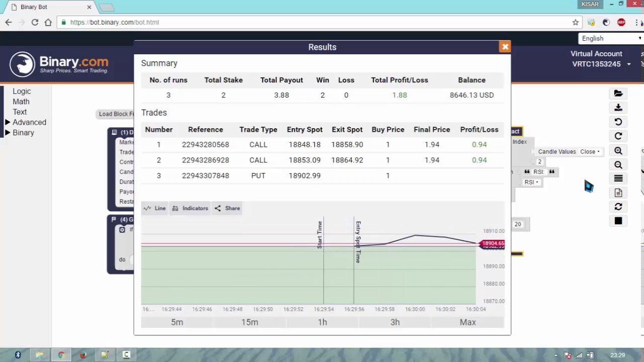Stop the bot with black square

click(618, 221)
